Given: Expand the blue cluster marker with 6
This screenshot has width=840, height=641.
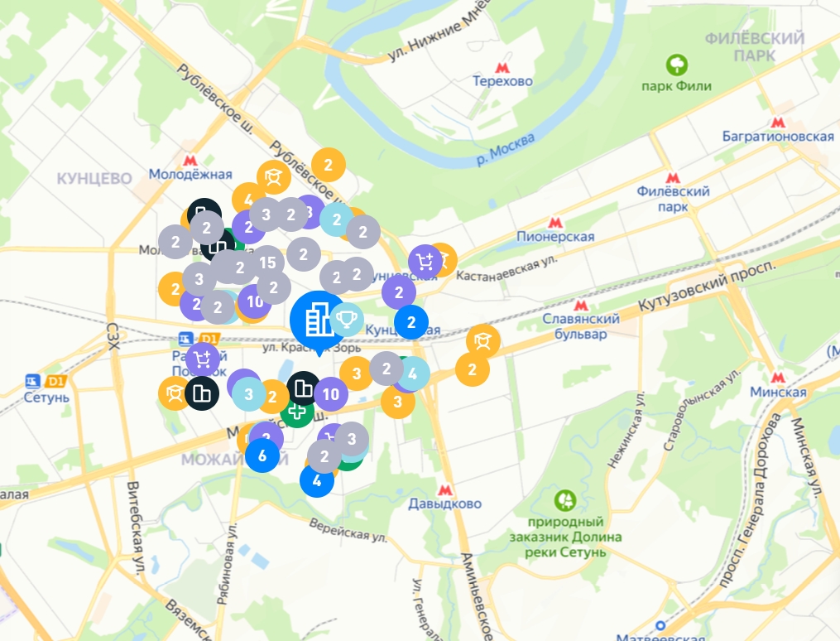Looking at the screenshot, I should pos(262,455).
